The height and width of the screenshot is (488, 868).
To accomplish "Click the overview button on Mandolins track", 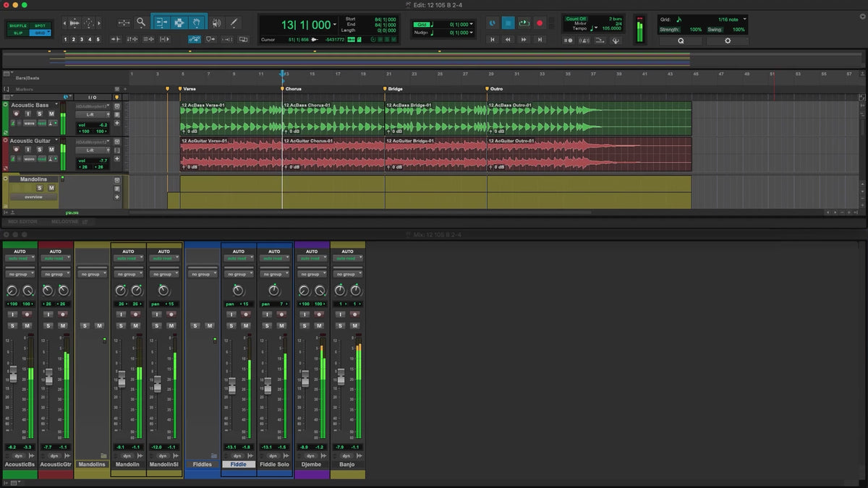I will click(x=33, y=197).
